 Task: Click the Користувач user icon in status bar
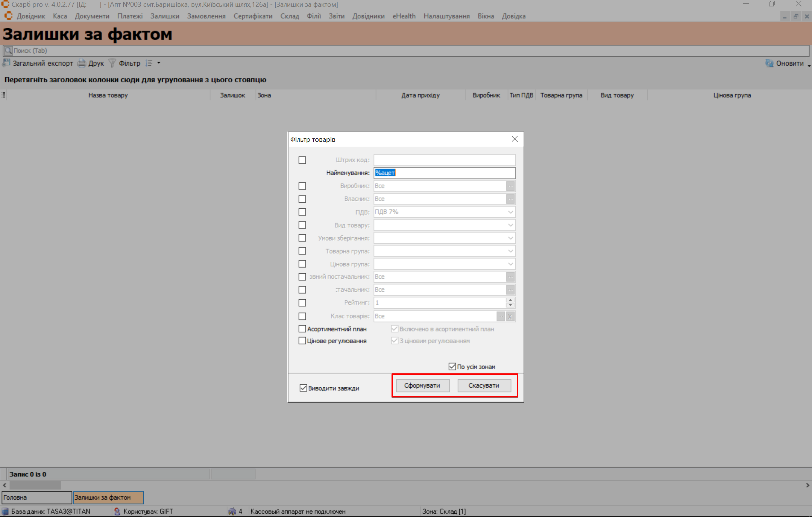click(x=117, y=511)
